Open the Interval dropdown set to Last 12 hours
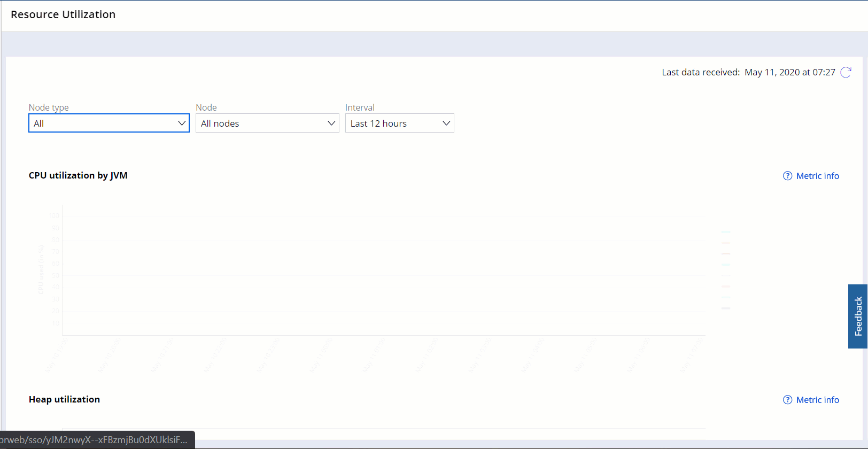The image size is (868, 449). tap(393, 123)
